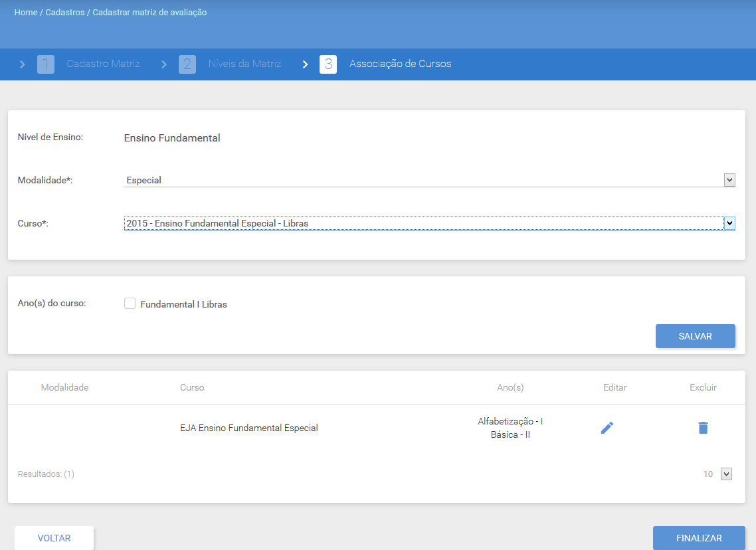Switch to the Níveis da Matriz step
This screenshot has width=756, height=550.
tap(244, 64)
